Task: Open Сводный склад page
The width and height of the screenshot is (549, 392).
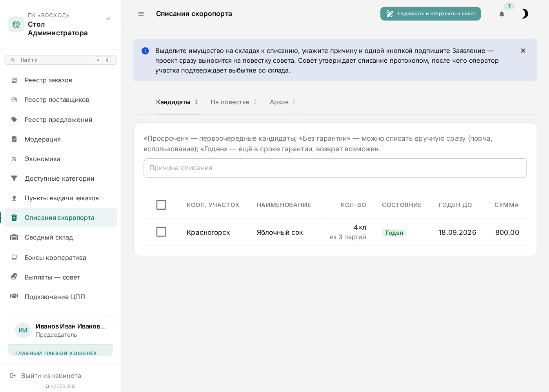Action: click(60, 237)
